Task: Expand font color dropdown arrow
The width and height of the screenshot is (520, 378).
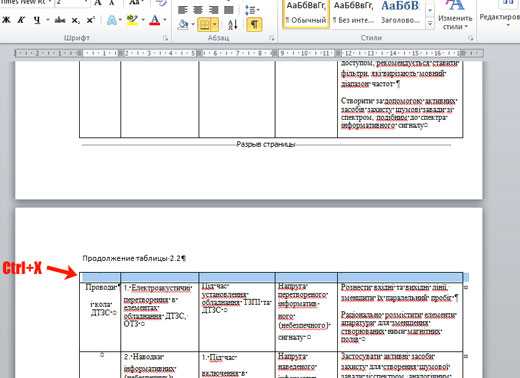Action: (165, 20)
